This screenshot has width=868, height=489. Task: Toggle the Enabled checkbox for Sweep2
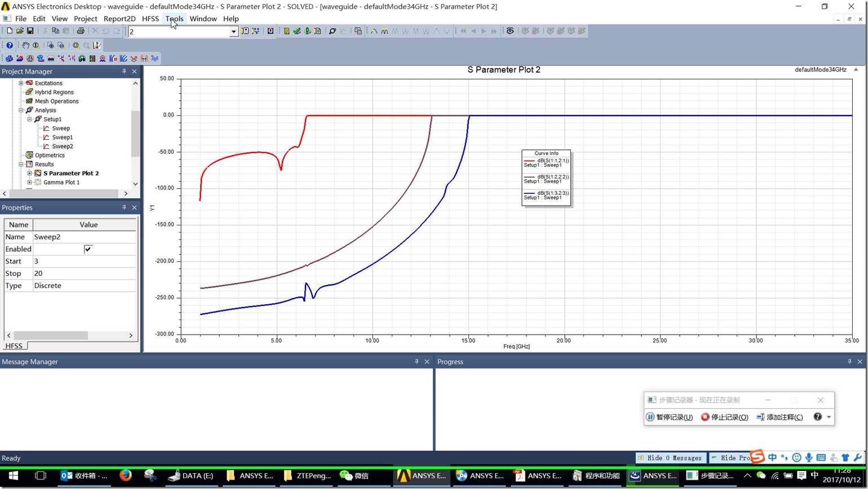pyautogui.click(x=88, y=249)
